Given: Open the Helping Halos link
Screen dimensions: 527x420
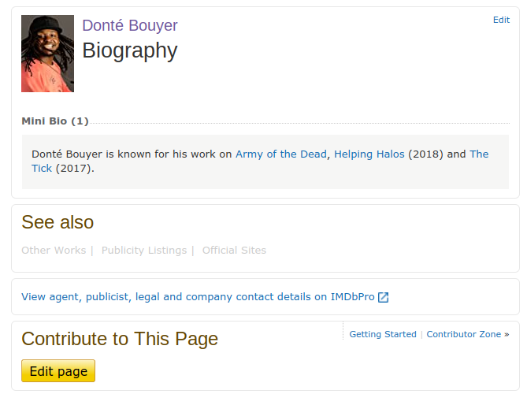Looking at the screenshot, I should [x=369, y=154].
